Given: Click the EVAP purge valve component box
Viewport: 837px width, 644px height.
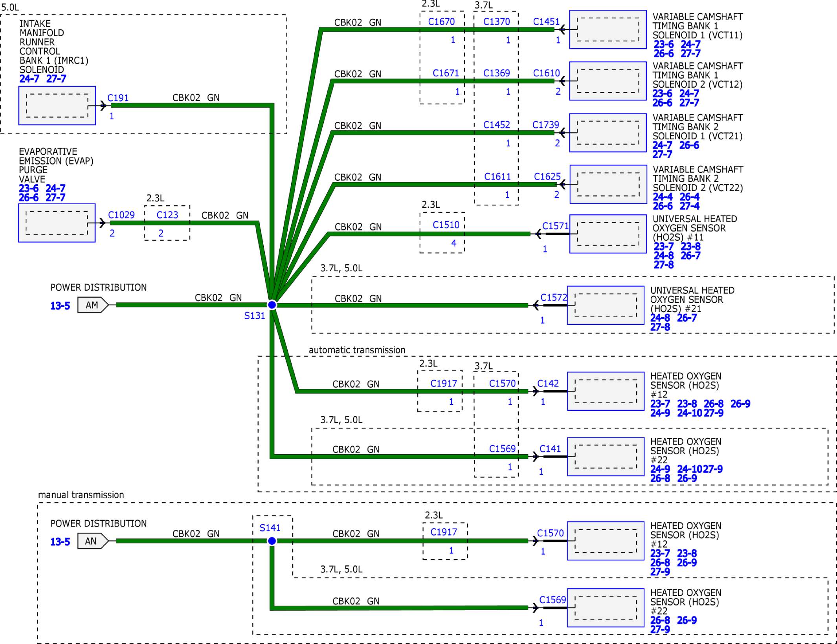Looking at the screenshot, I should tap(57, 223).
